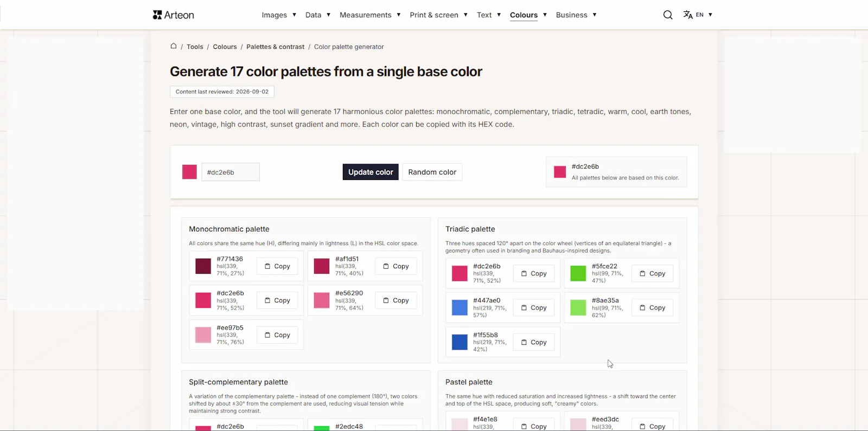Click the Pastel palette heading
868x431 pixels.
click(x=469, y=382)
